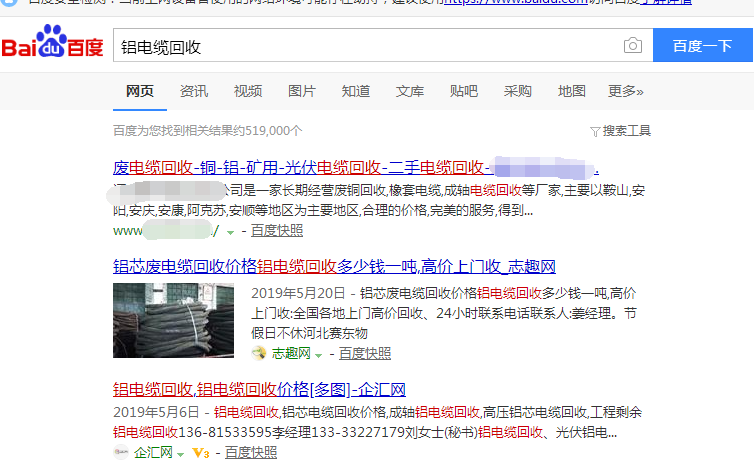Open the 采购 tab

pyautogui.click(x=517, y=91)
